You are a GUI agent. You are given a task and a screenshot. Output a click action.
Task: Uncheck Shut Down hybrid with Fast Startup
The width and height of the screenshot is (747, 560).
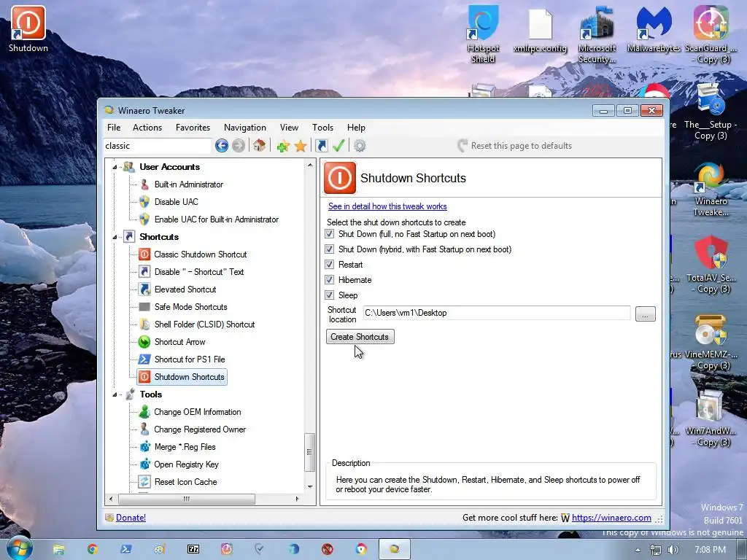329,249
